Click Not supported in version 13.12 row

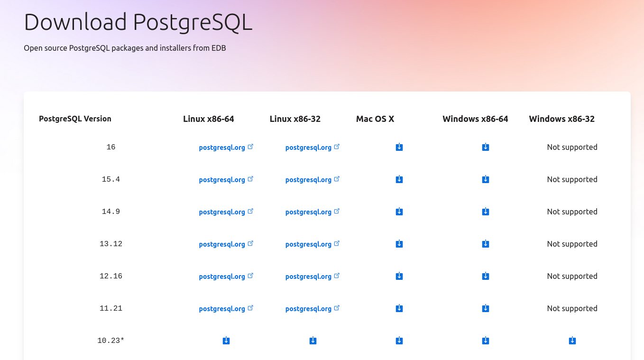(572, 244)
